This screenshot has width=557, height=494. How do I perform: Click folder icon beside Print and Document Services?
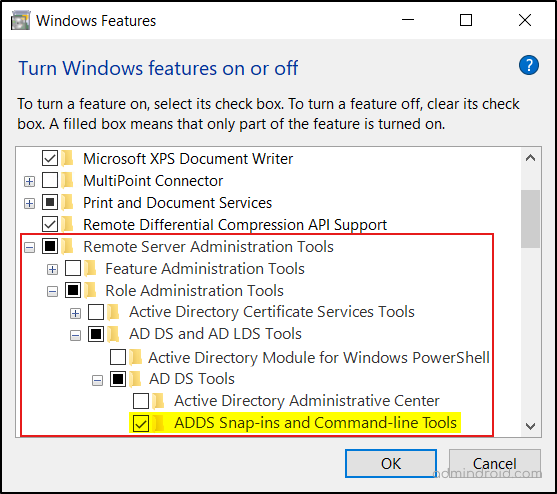point(67,202)
